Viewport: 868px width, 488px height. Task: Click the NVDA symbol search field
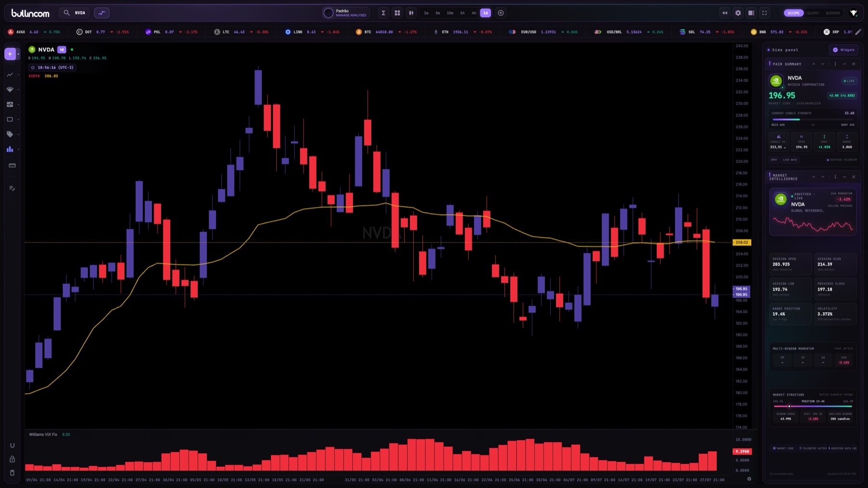click(75, 13)
